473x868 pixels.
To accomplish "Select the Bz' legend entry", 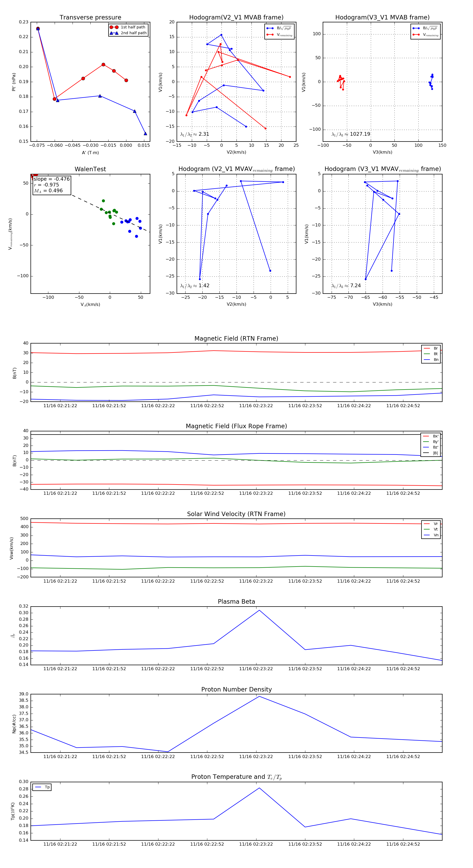I will pyautogui.click(x=431, y=447).
